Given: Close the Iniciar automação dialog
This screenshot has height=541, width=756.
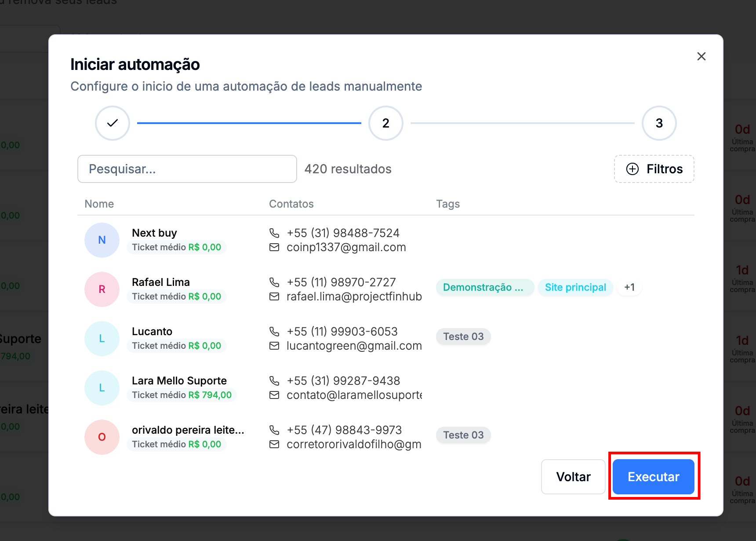Looking at the screenshot, I should (x=701, y=56).
